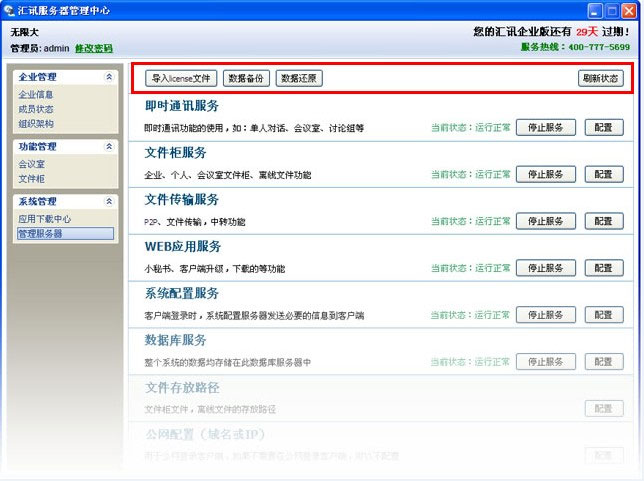Configure the 文件柜服务 service
This screenshot has height=481, width=644.
pyautogui.click(x=603, y=174)
